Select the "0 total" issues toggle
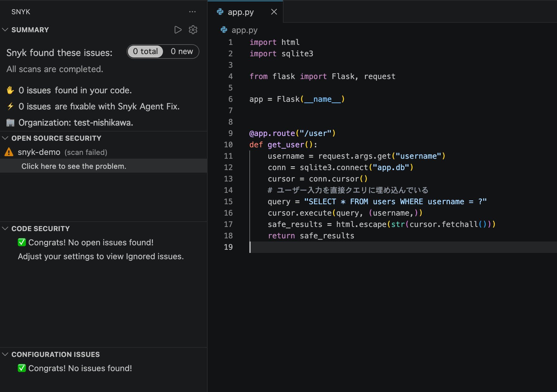Viewport: 557px width, 392px height. [146, 52]
